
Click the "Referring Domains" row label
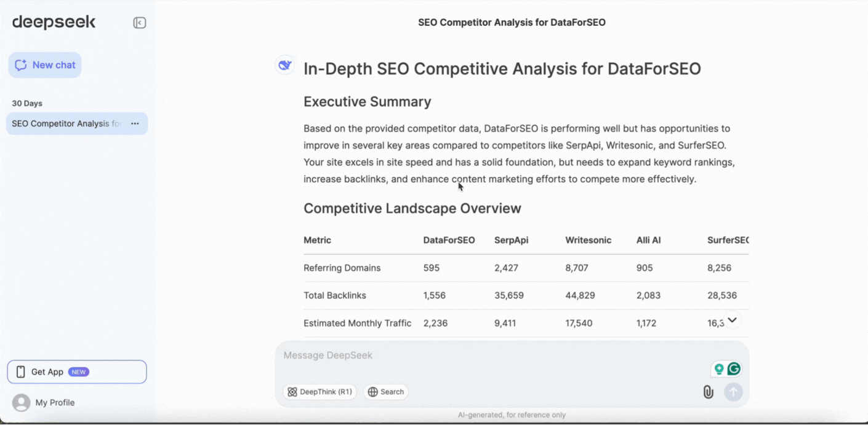(342, 268)
